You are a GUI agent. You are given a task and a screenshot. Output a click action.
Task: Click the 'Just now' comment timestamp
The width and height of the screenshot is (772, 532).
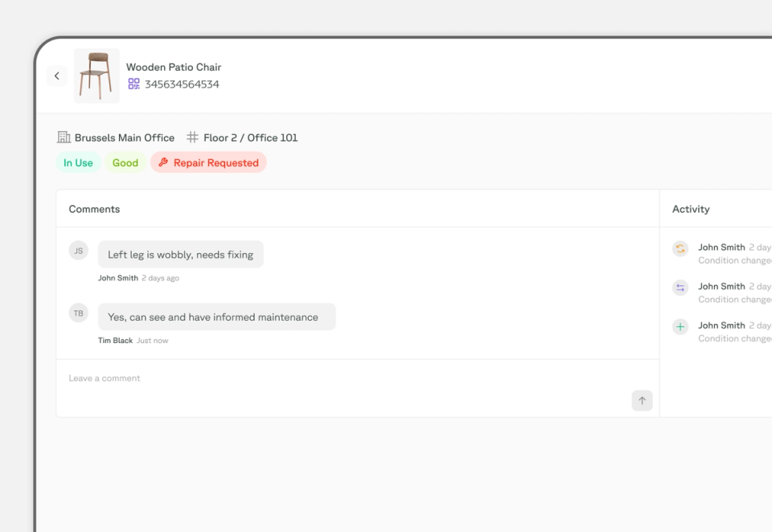click(153, 341)
